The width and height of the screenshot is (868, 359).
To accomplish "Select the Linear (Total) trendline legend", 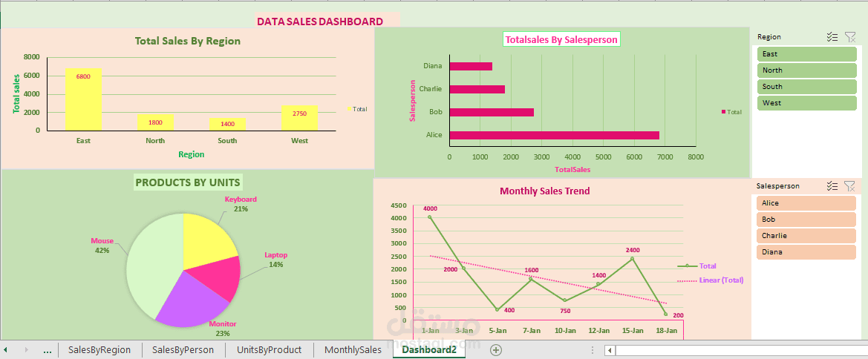I will (711, 280).
